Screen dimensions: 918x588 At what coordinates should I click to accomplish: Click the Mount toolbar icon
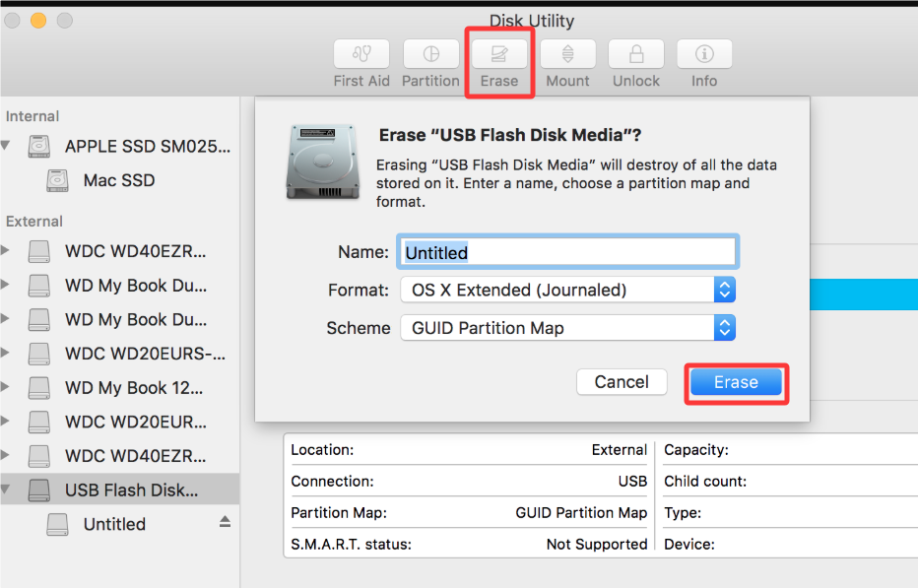[x=568, y=54]
